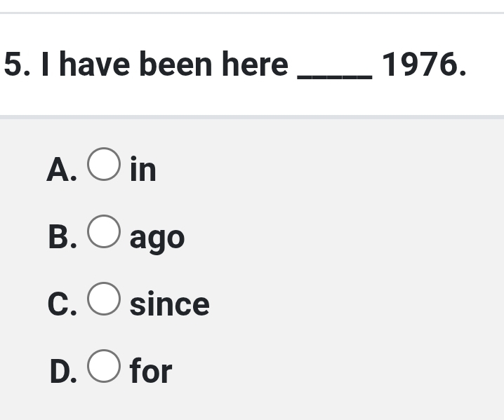Select the radio button for option A
504x420 pixels.
(104, 165)
